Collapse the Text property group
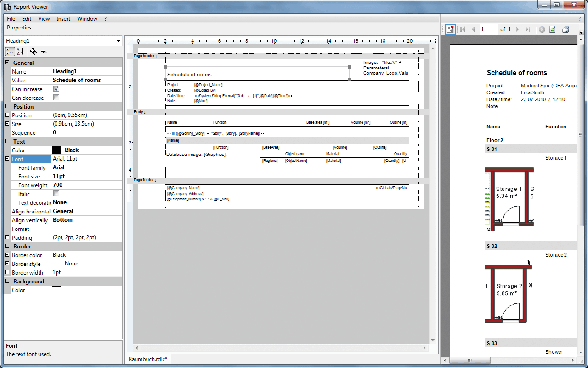Screen dimensions: 588x368 (x=7, y=141)
